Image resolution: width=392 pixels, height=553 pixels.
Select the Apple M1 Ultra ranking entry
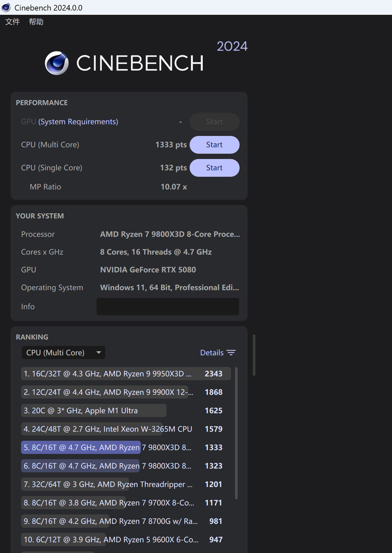(x=93, y=410)
